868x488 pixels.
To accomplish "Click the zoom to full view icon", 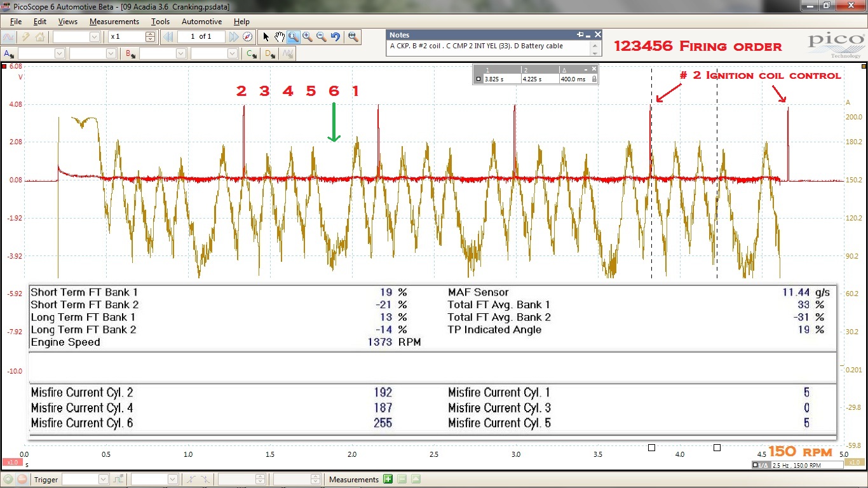I will [353, 37].
